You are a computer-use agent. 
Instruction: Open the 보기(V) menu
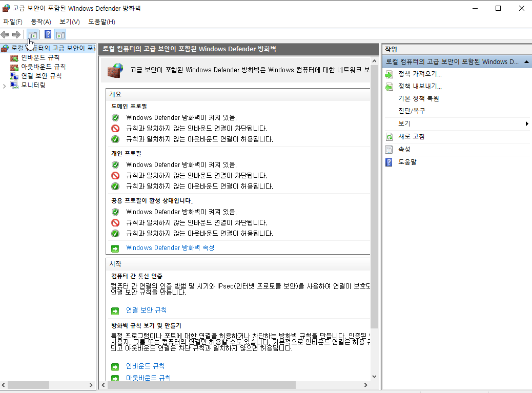[70, 22]
